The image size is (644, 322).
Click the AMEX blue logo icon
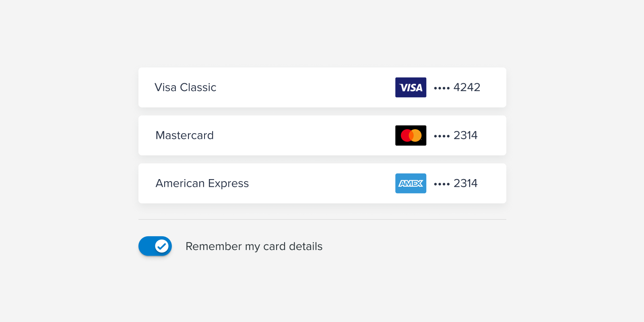[x=411, y=183]
